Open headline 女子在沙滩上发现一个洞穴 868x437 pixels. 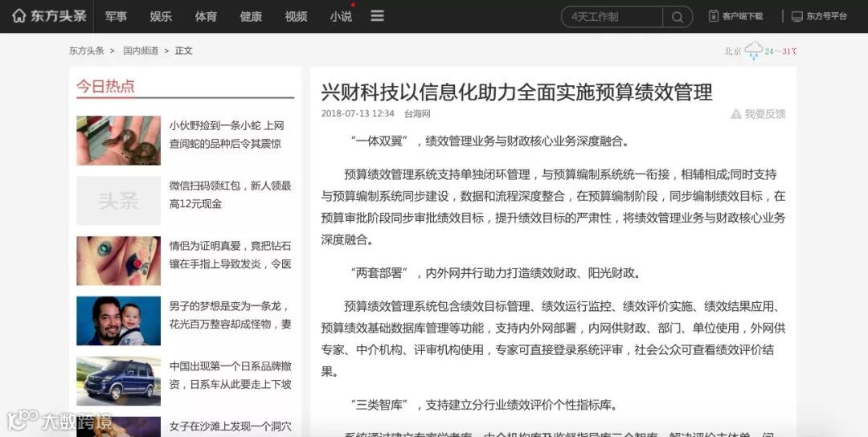pyautogui.click(x=231, y=427)
